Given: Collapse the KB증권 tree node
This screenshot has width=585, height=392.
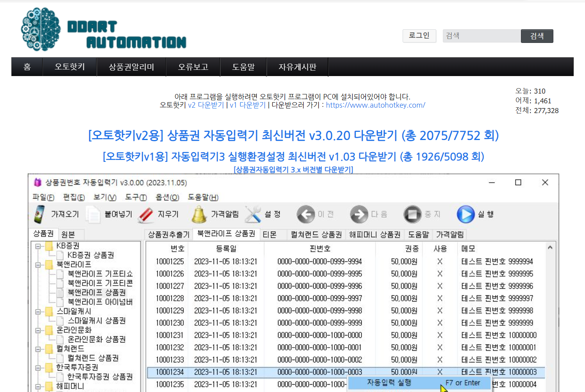Looking at the screenshot, I should pos(38,246).
